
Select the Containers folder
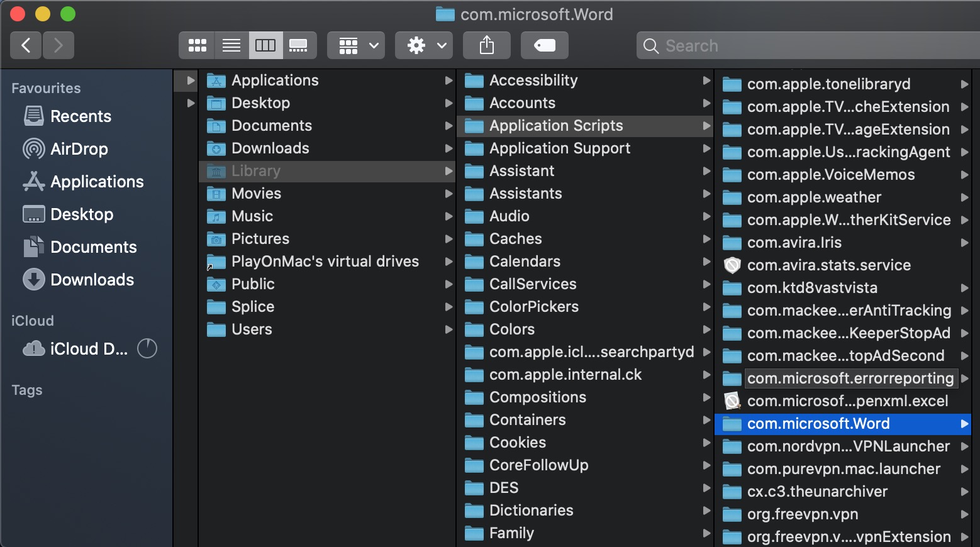pyautogui.click(x=585, y=420)
